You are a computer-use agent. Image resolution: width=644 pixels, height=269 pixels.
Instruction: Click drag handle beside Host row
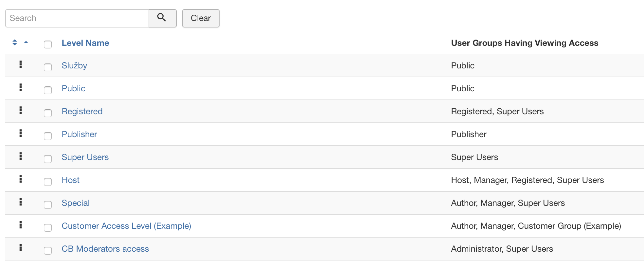click(x=21, y=179)
